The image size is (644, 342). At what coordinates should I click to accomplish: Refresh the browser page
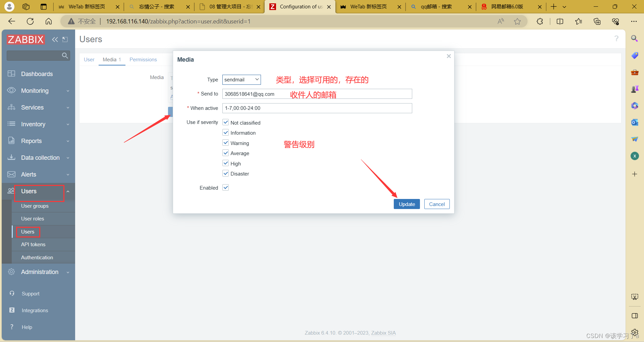coord(30,21)
